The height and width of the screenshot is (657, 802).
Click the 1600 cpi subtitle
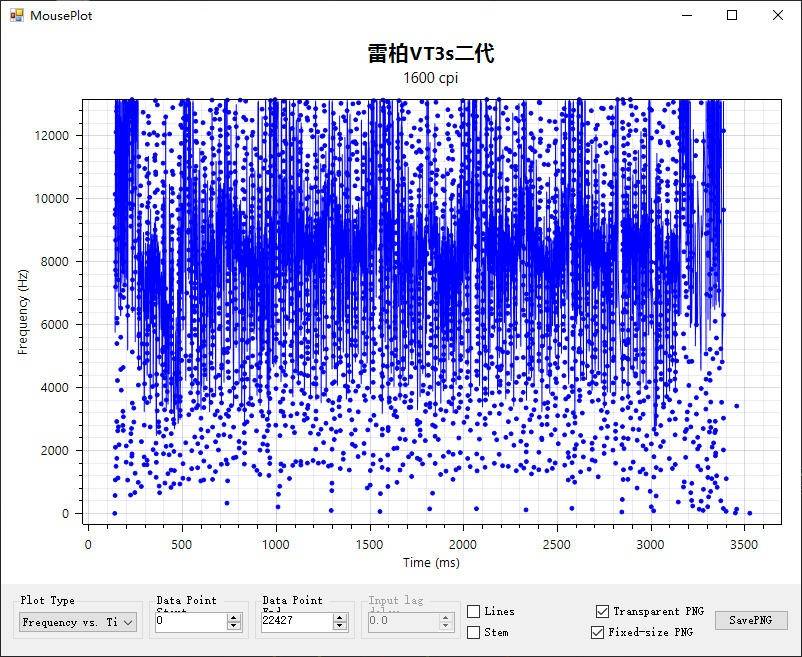point(431,78)
